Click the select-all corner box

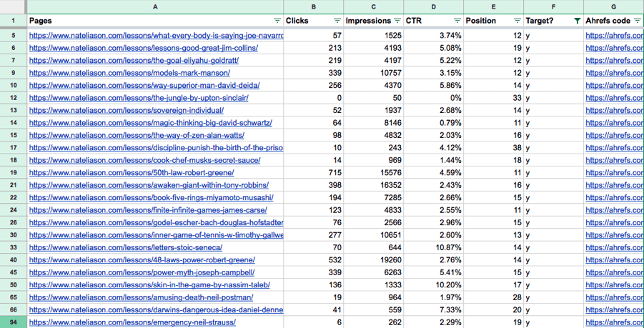click(13, 6)
